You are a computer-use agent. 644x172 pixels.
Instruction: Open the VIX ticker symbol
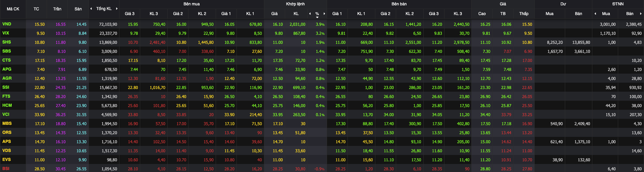click(x=6, y=33)
